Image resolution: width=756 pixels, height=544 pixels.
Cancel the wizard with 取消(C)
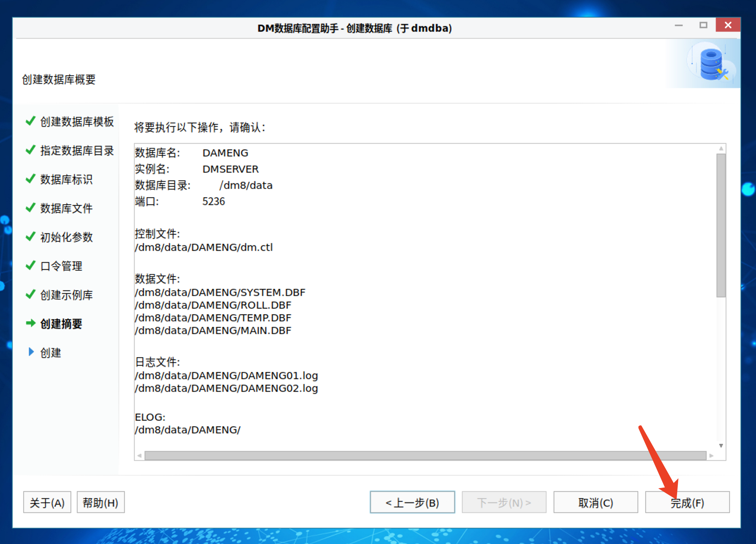595,502
